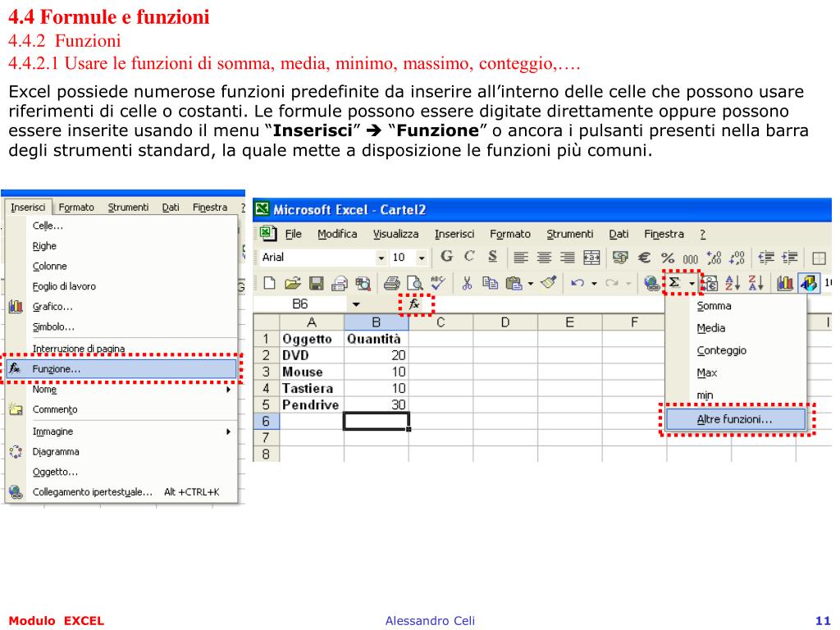Expand the Paste options dropdown arrow

point(531,283)
